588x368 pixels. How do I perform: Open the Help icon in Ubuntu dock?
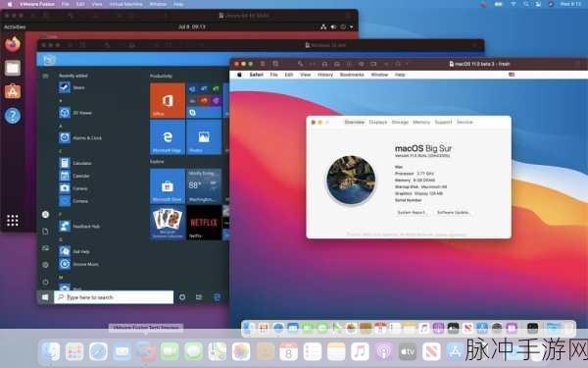coord(13,116)
